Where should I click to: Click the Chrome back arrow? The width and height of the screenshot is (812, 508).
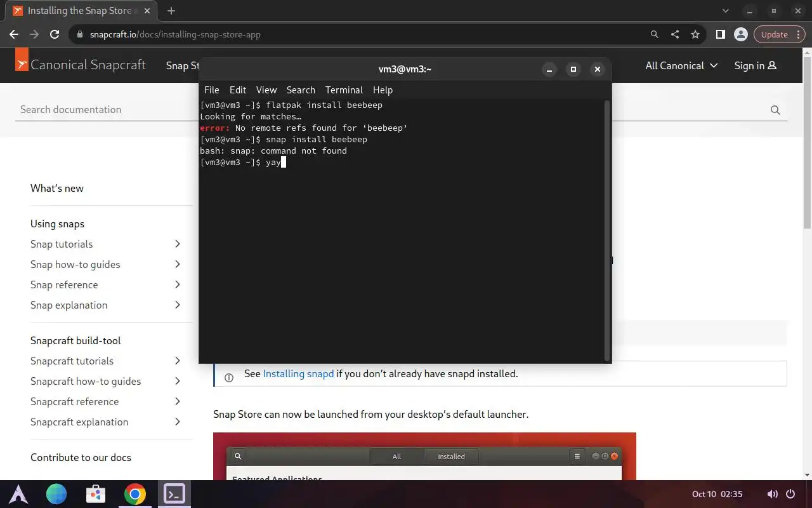pyautogui.click(x=14, y=34)
